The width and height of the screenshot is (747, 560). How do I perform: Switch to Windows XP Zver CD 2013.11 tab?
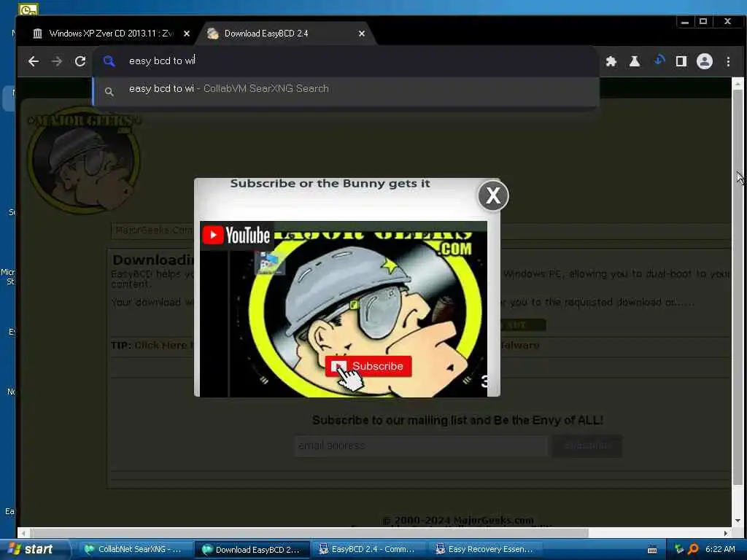click(112, 34)
